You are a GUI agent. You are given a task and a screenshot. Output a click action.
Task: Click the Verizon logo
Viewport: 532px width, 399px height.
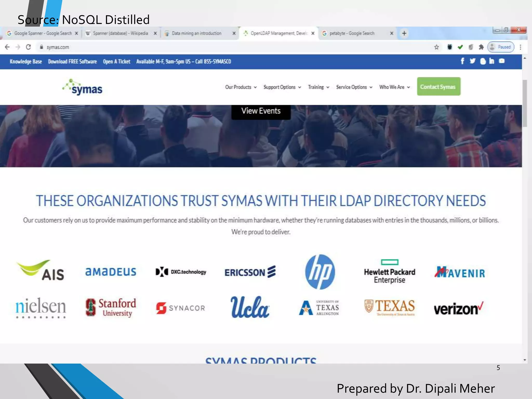459,308
